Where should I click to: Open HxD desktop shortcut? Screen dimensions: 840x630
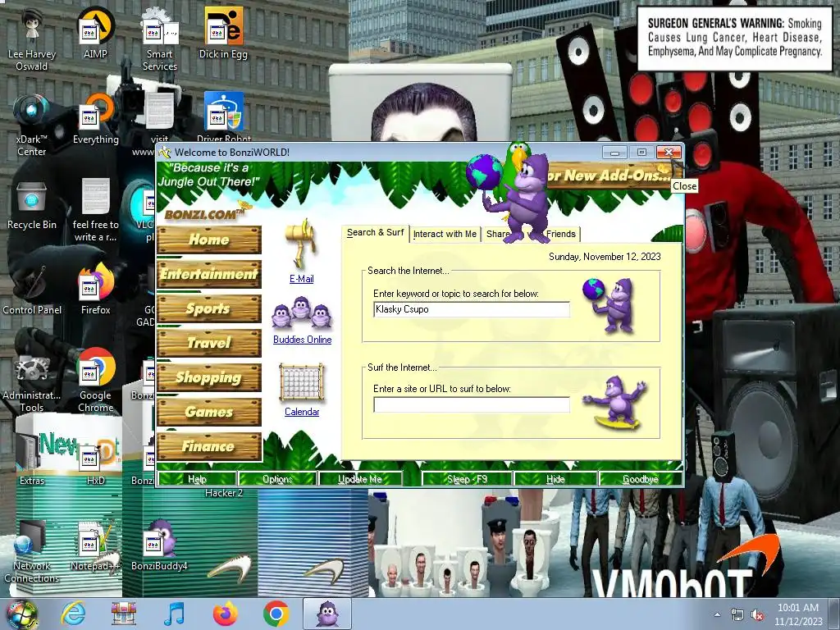pyautogui.click(x=95, y=464)
